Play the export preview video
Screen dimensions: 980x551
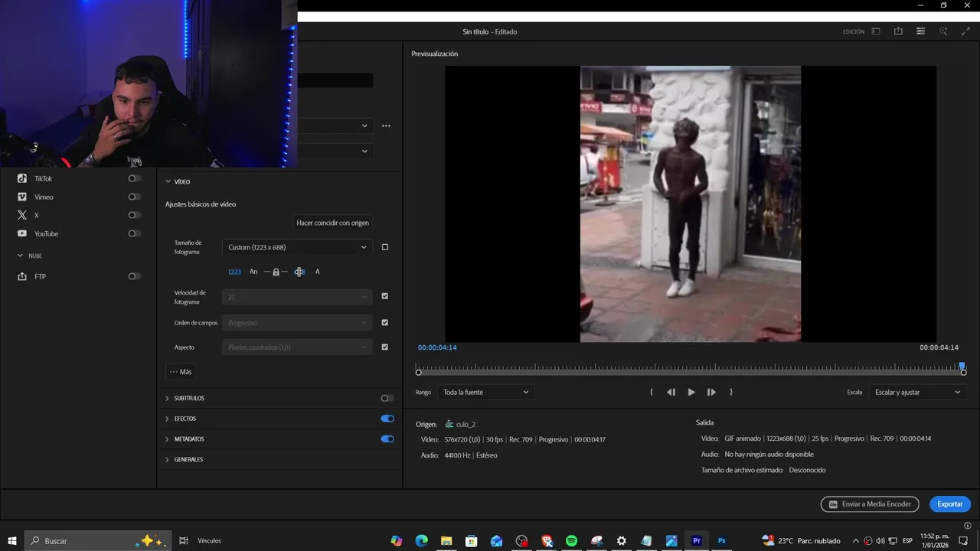point(691,392)
